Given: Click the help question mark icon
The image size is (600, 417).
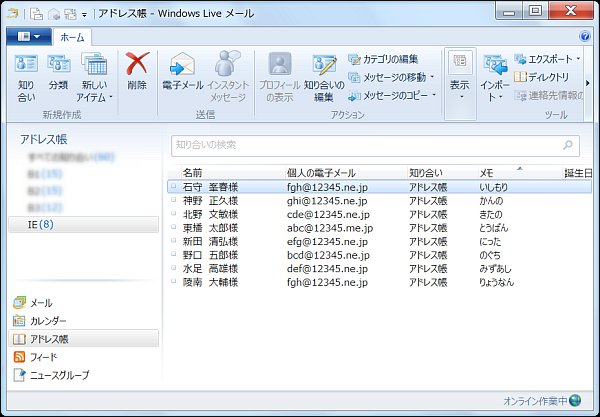Looking at the screenshot, I should coord(585,36).
